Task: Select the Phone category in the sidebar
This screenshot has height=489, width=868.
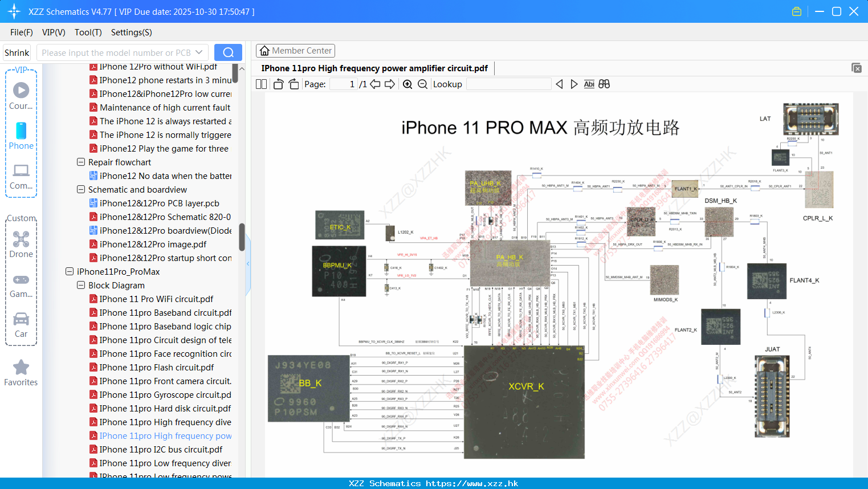Action: 21,136
